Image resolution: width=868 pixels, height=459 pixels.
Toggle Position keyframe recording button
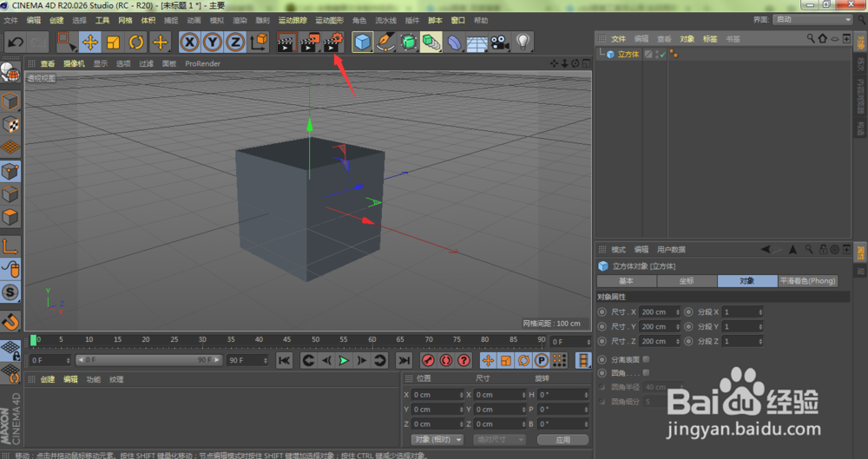tap(488, 360)
